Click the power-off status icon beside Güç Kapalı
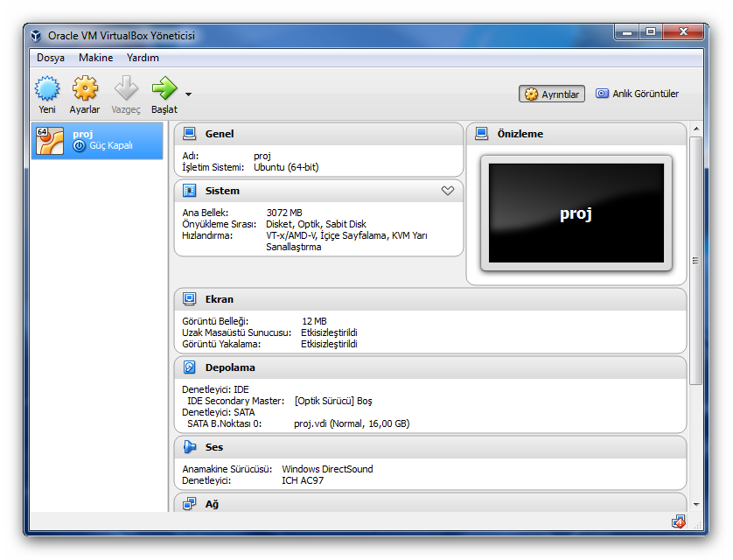Viewport: 733px width, 560px height. (79, 146)
